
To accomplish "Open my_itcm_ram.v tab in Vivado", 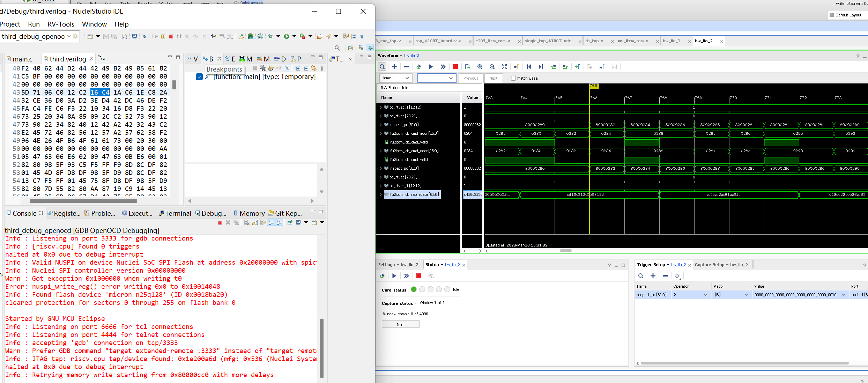I will click(633, 41).
